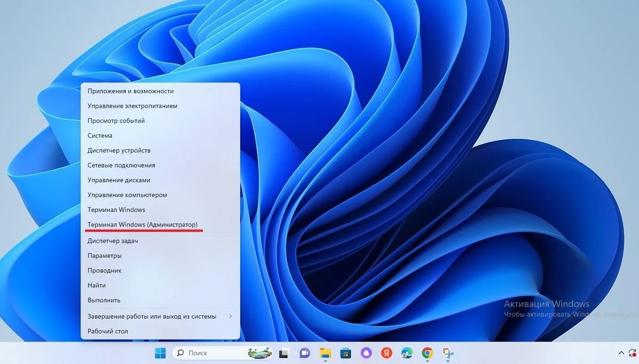
Task: Click the Поиск search box in taskbar
Action: click(223, 353)
